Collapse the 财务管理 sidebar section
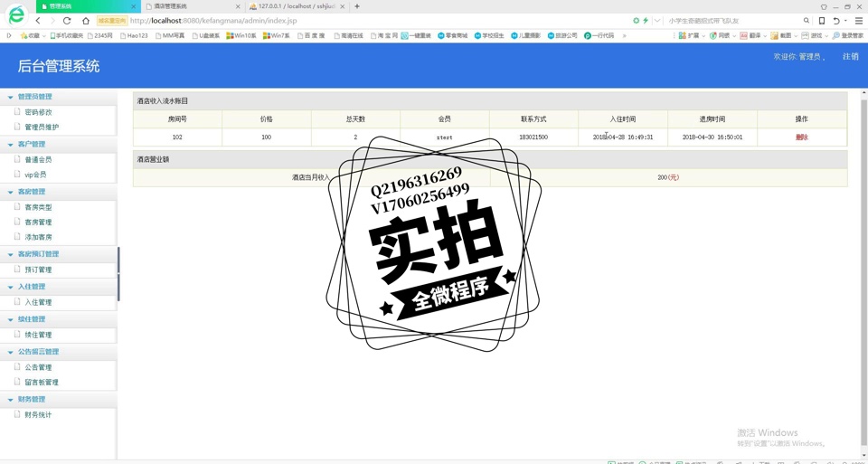Viewport: 868px width, 464px height. pos(11,399)
